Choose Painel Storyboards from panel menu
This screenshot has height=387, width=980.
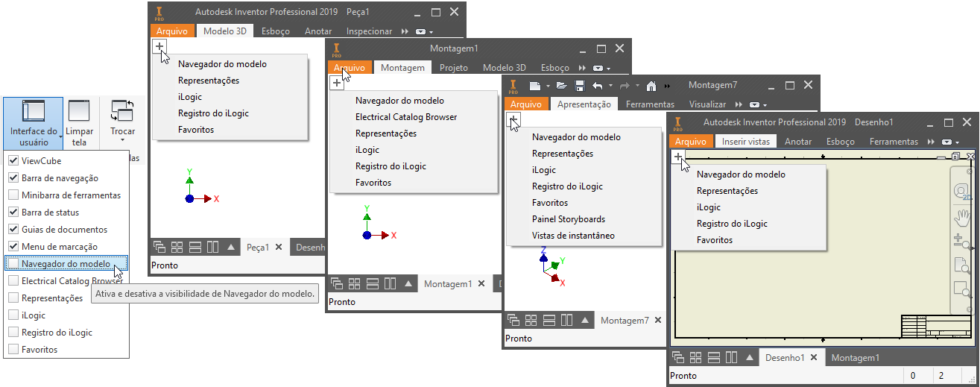click(569, 219)
